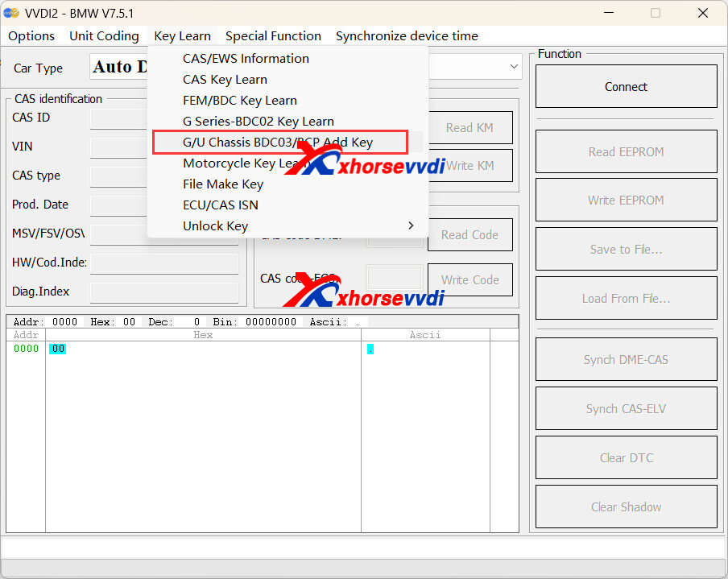
Task: Open the Options menu
Action: [x=31, y=36]
